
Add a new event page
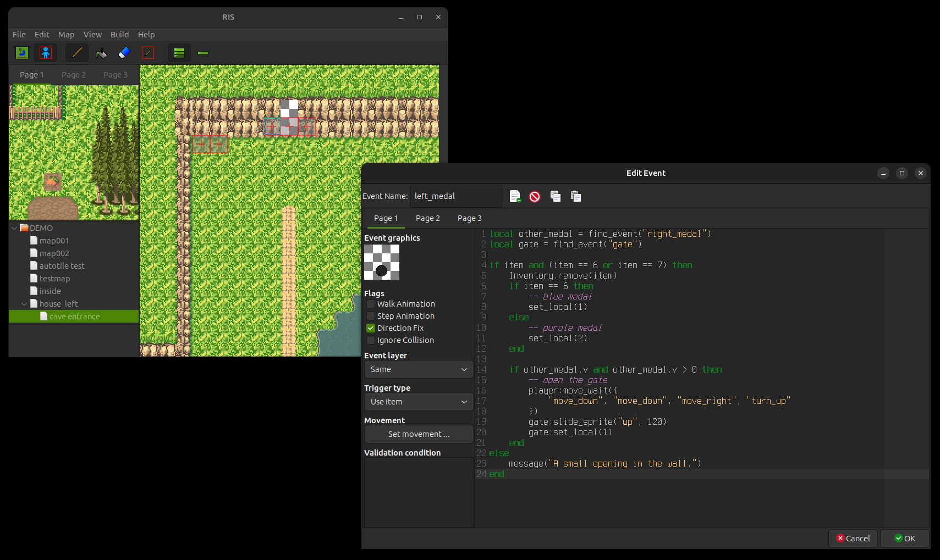coord(515,196)
